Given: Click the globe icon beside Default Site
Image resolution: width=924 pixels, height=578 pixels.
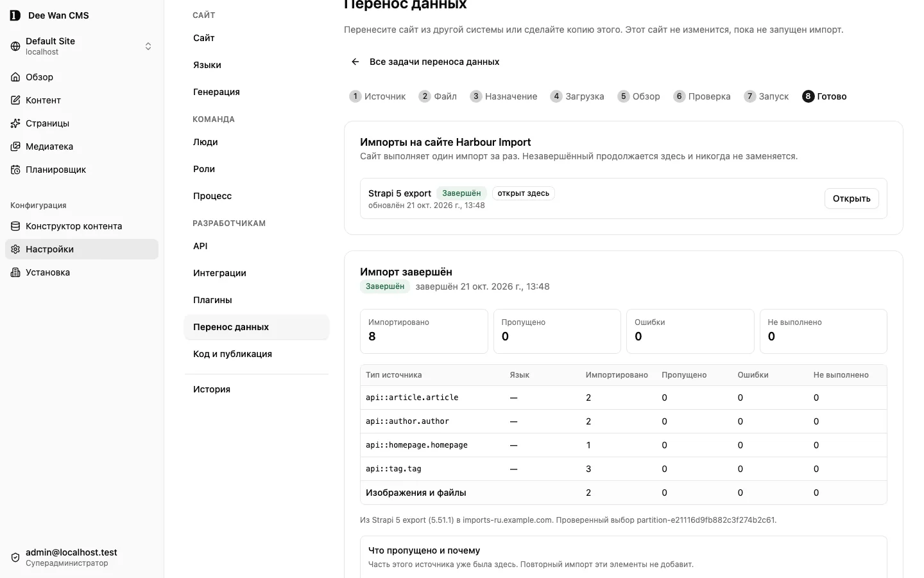Looking at the screenshot, I should [x=15, y=46].
